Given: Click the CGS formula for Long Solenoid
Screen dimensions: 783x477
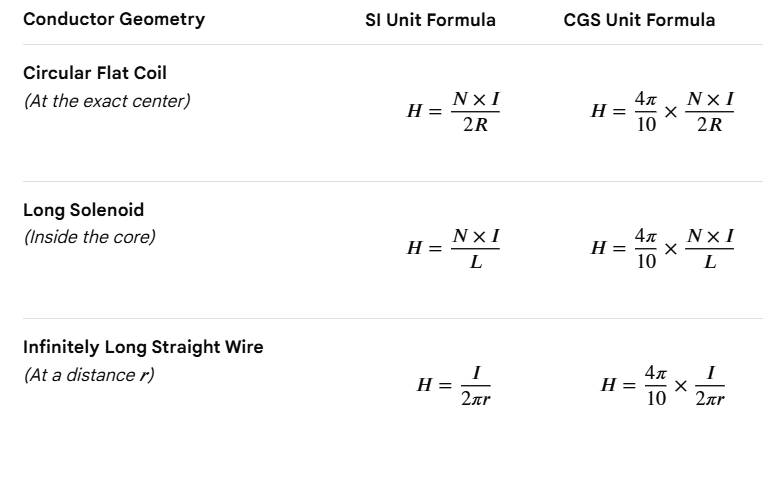Looking at the screenshot, I should 662,248.
